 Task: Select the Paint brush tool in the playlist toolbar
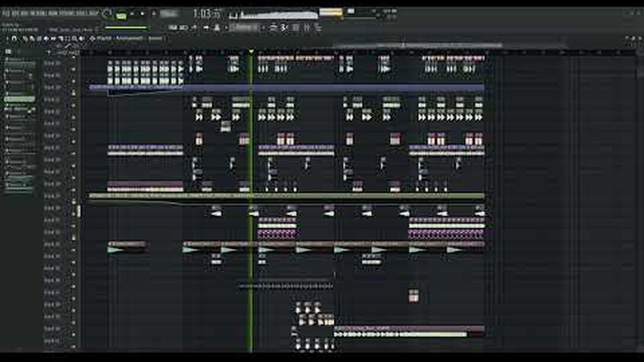pyautogui.click(x=32, y=38)
